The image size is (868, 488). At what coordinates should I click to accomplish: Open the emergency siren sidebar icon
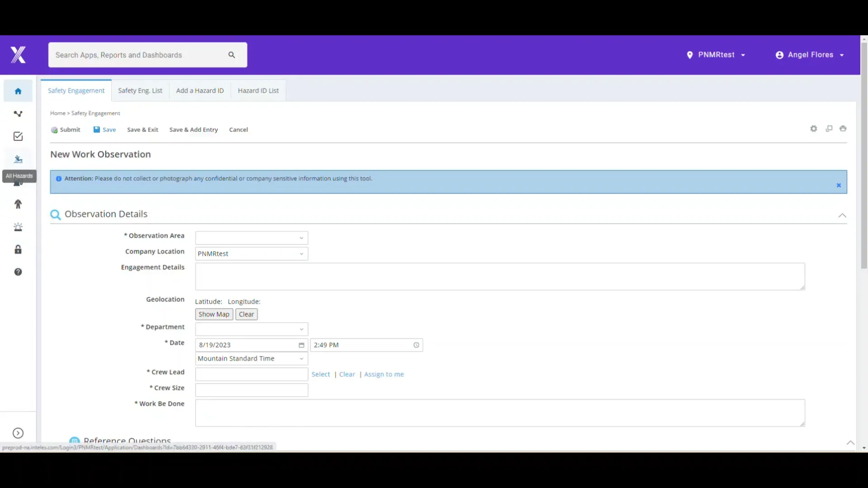(x=18, y=227)
